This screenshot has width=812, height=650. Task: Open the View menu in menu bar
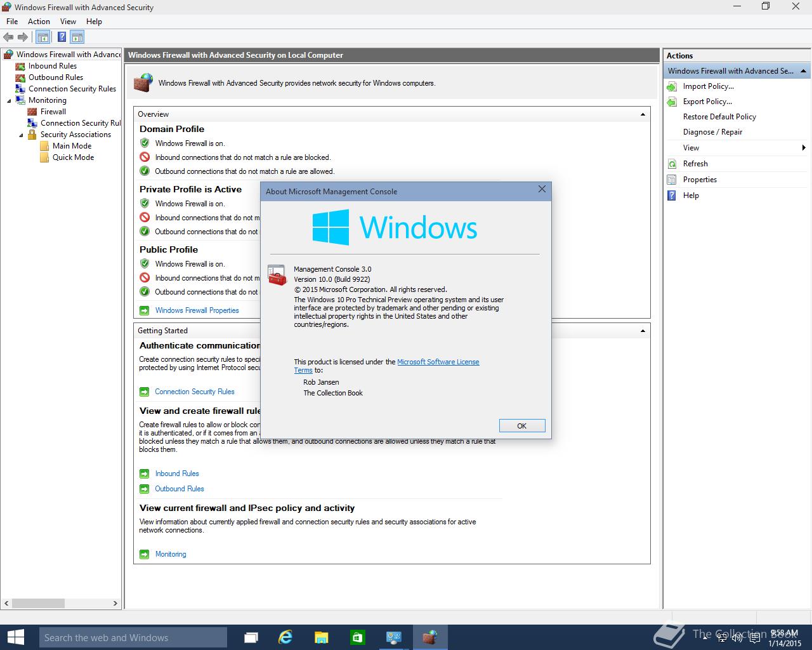coord(68,22)
